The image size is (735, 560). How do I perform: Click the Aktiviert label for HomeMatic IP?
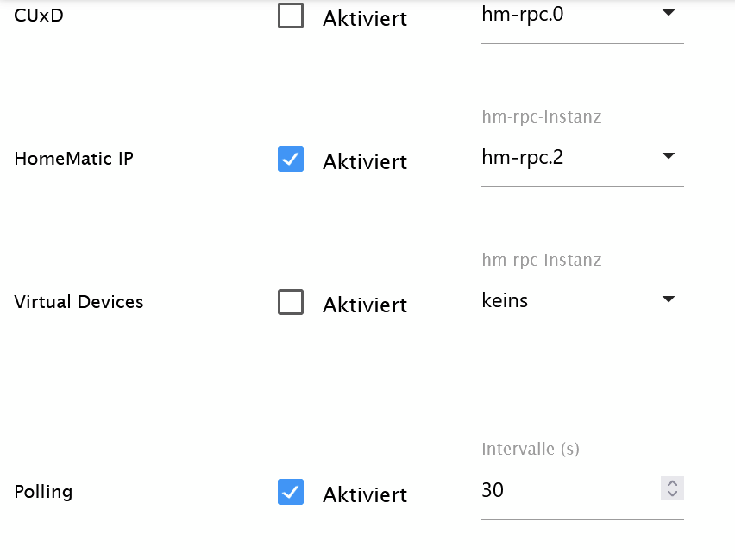[x=364, y=161]
